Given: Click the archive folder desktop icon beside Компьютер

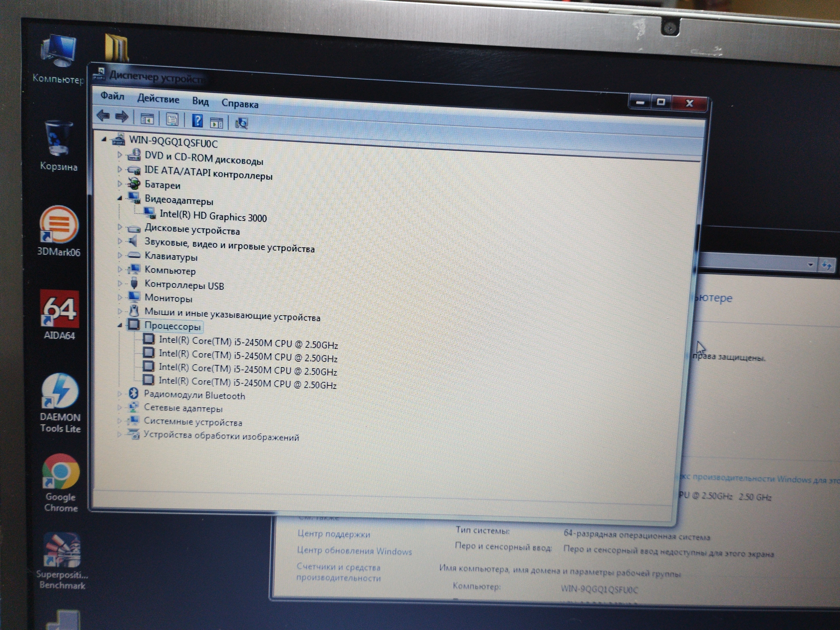Looking at the screenshot, I should [x=116, y=48].
